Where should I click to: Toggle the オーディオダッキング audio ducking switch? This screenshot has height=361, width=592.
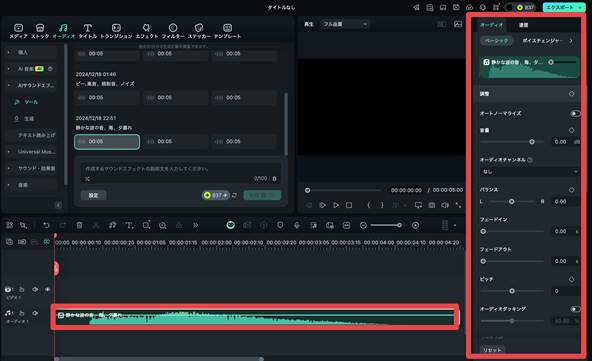575,309
